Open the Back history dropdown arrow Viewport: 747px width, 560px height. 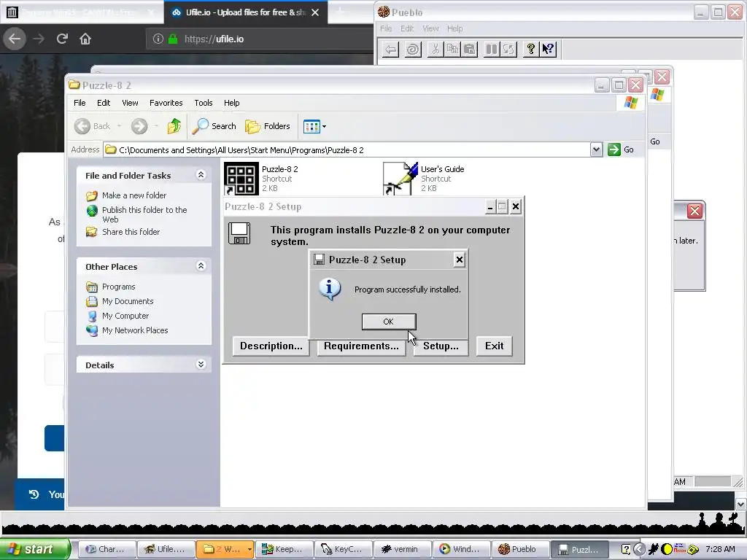[x=119, y=126]
